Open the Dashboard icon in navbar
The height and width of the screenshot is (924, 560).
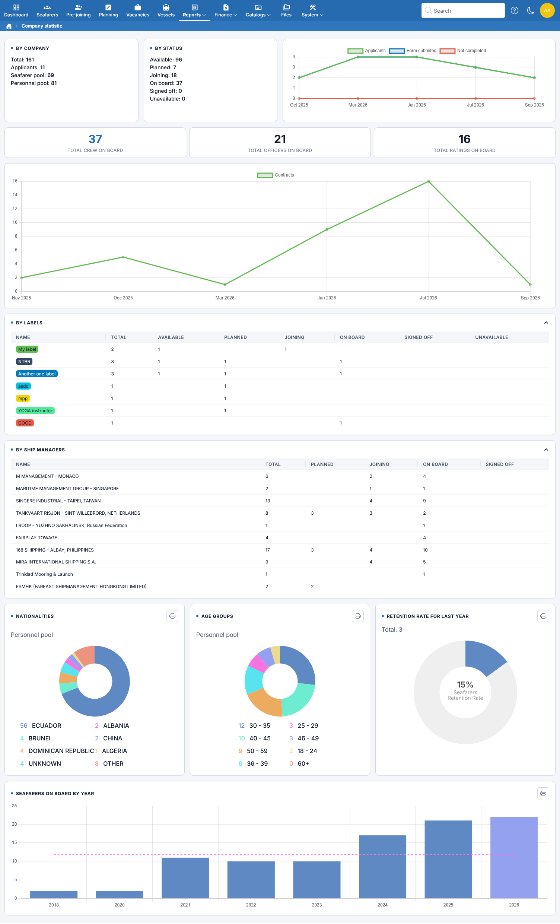(x=16, y=10)
